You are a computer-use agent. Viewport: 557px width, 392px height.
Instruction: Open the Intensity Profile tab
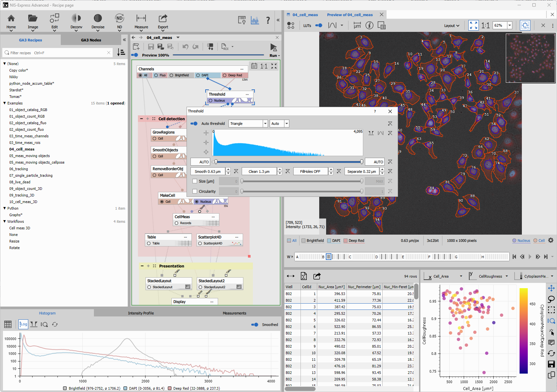pyautogui.click(x=141, y=313)
